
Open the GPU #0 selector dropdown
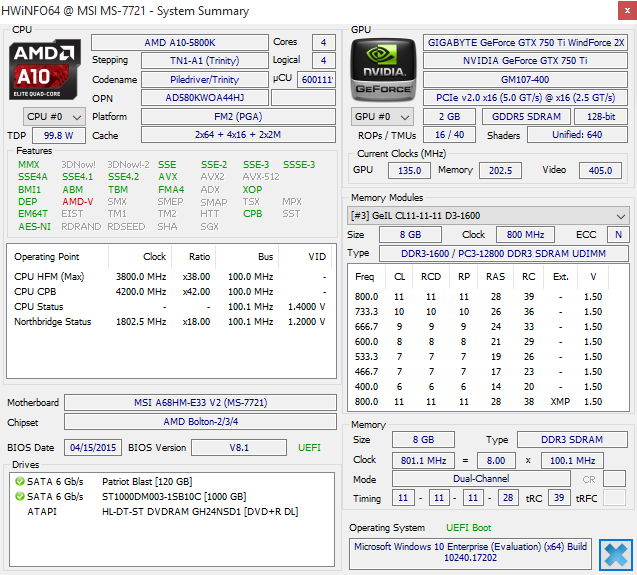click(382, 117)
